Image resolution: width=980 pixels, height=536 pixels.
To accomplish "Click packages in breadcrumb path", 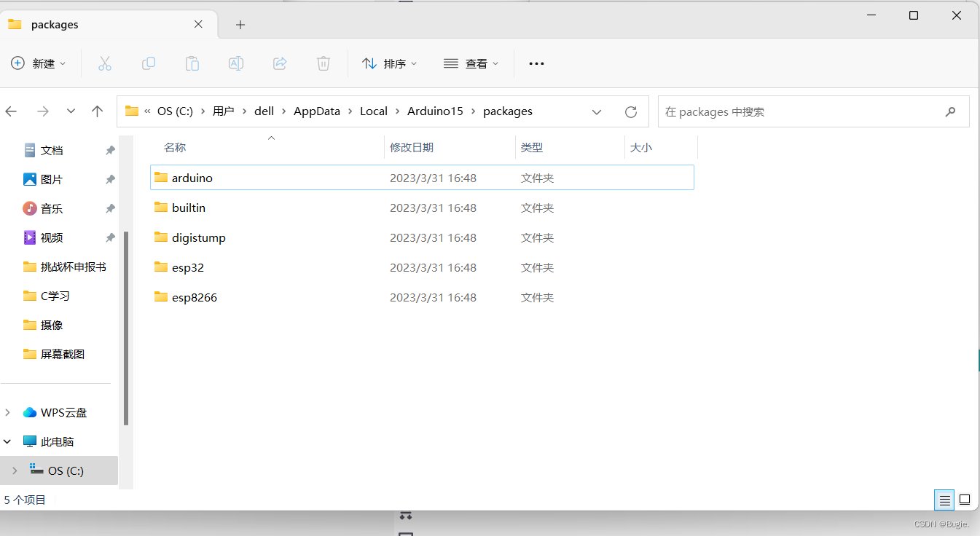I will pyautogui.click(x=508, y=111).
